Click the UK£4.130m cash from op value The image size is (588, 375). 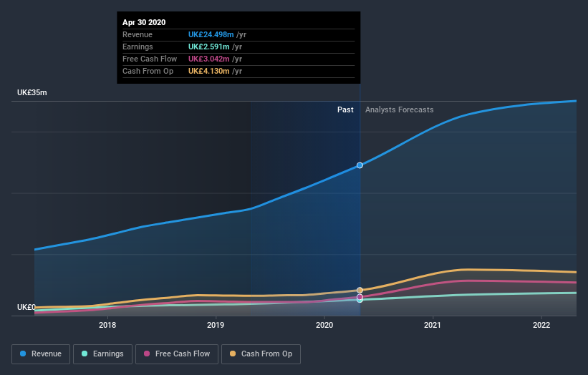(x=209, y=71)
